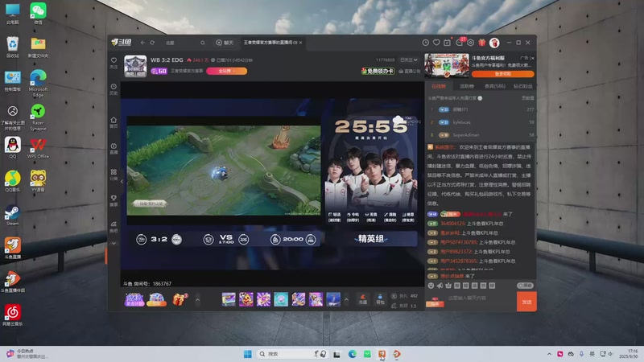This screenshot has height=362, width=644.
Task: Click the ad banner image thumbnail
Action: (447, 66)
